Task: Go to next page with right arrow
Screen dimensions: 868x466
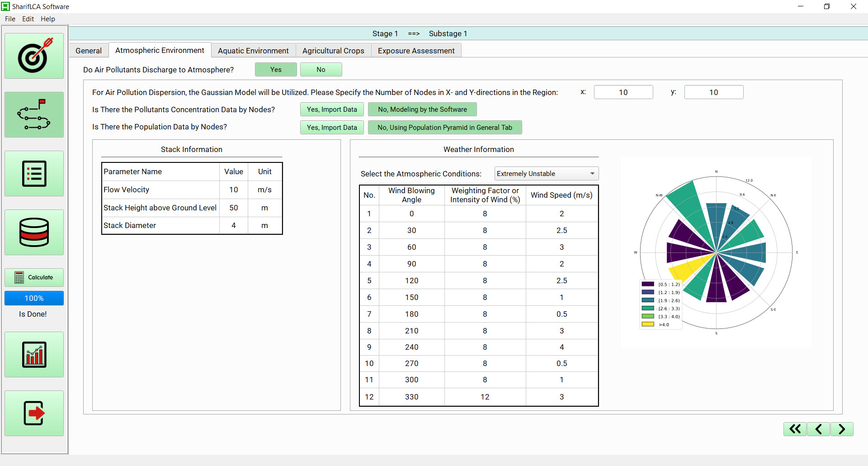Action: [842, 429]
